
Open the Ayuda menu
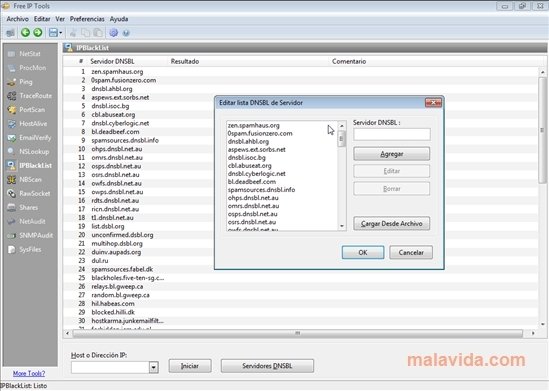[119, 19]
